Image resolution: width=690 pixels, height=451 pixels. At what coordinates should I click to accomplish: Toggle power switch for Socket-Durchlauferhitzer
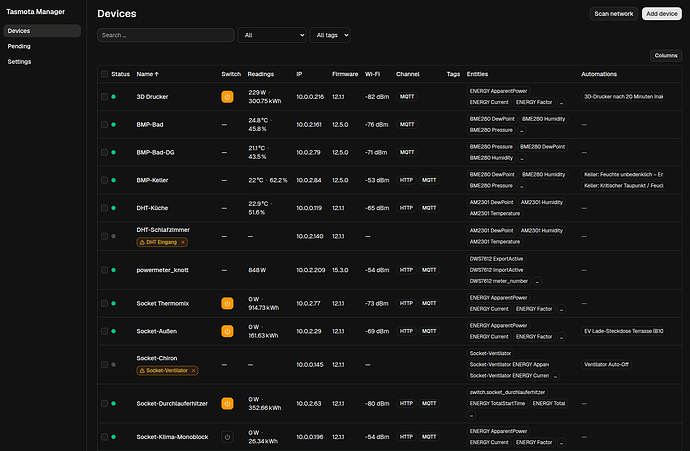[227, 403]
